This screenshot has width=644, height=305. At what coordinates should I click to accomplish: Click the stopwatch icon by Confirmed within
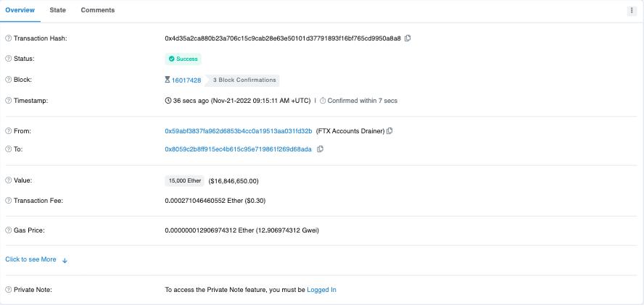coord(323,101)
